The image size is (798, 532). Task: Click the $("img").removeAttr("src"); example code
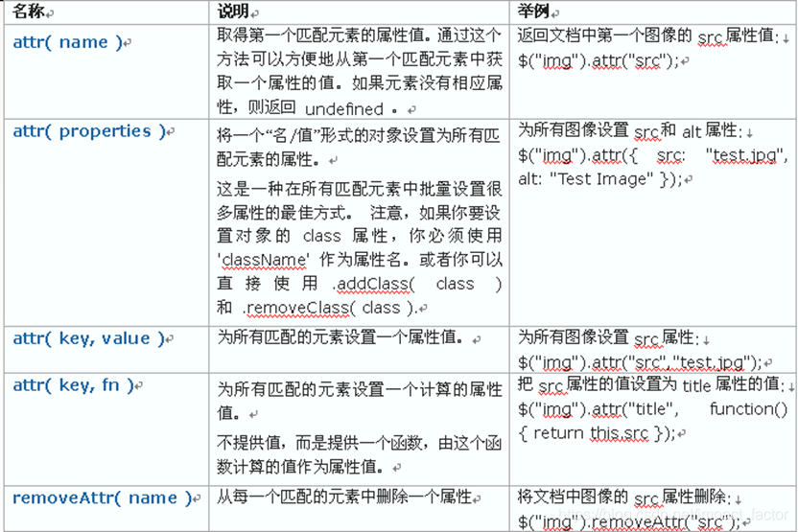click(x=629, y=521)
